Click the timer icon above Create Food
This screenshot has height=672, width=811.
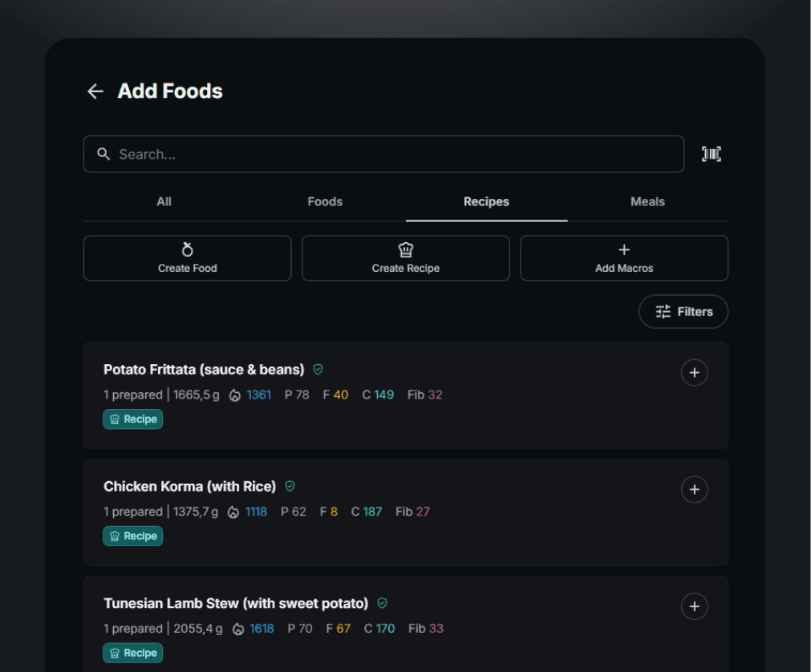point(187,249)
